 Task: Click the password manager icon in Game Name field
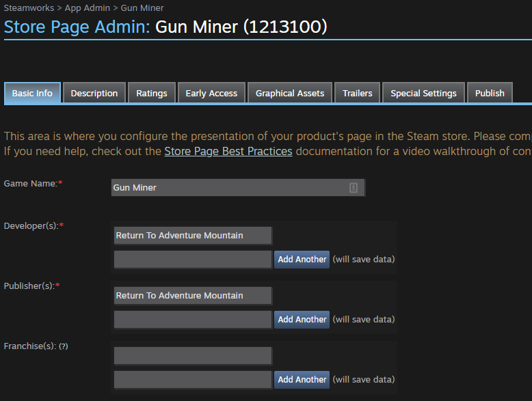click(354, 188)
